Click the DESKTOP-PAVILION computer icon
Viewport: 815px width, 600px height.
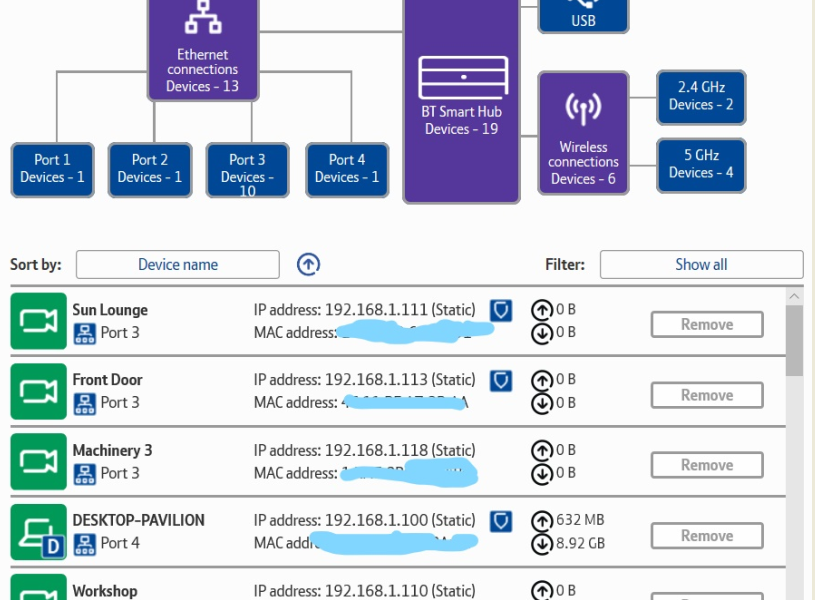39,532
